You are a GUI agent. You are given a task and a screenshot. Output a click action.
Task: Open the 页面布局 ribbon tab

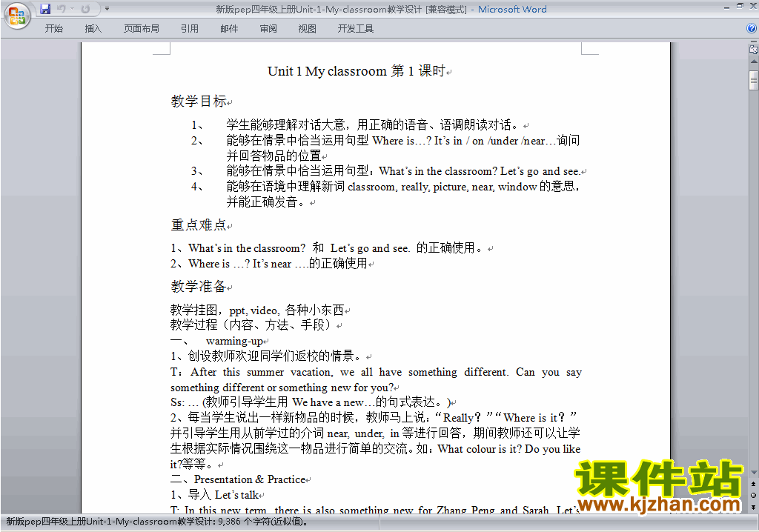pos(142,29)
